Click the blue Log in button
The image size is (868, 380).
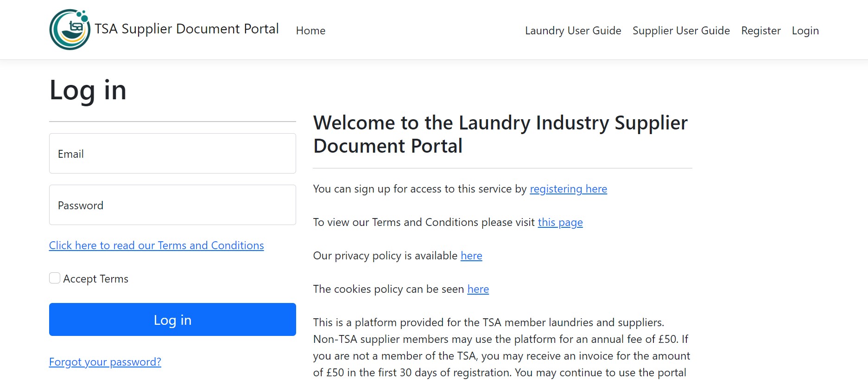point(172,320)
